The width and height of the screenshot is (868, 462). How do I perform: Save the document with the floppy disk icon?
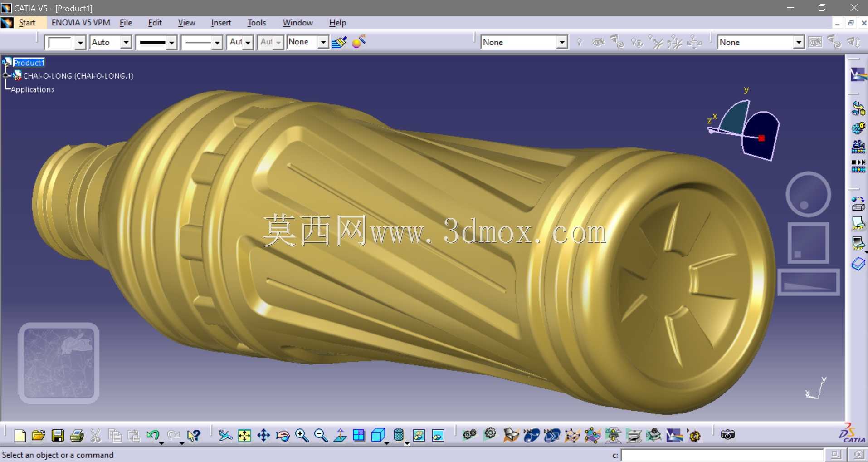point(58,436)
